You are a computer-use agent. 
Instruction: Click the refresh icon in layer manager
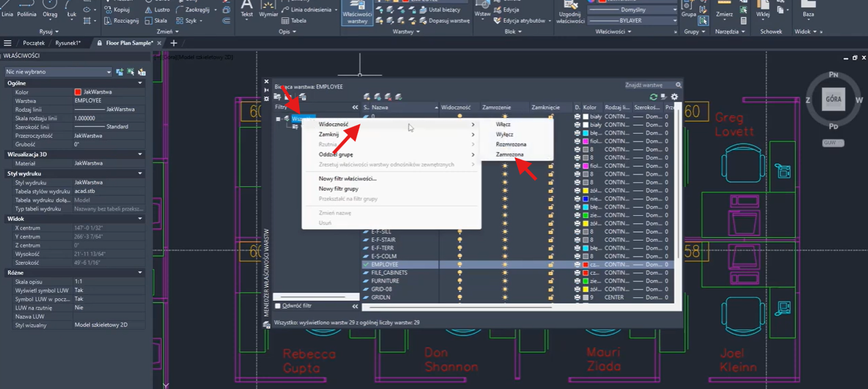click(x=653, y=97)
